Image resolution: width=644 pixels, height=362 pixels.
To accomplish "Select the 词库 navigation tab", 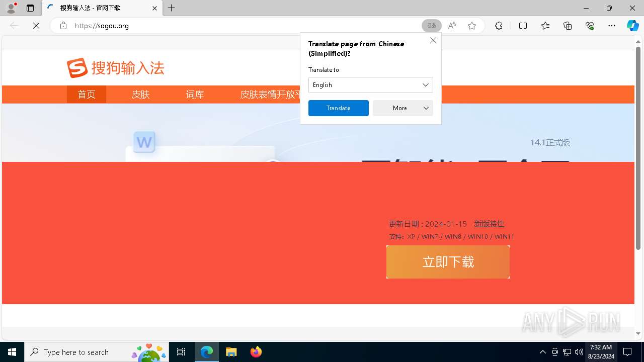I will point(195,95).
